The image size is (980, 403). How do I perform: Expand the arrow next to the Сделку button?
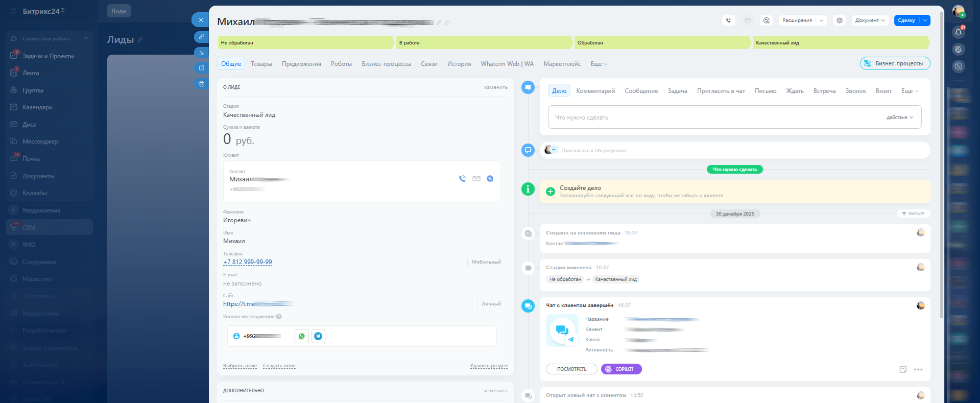pyautogui.click(x=925, y=20)
